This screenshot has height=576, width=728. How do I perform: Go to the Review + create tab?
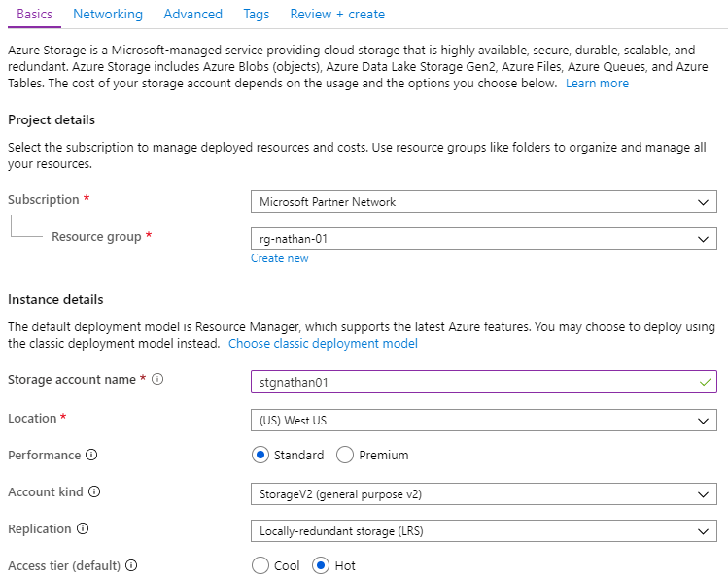coord(337,14)
